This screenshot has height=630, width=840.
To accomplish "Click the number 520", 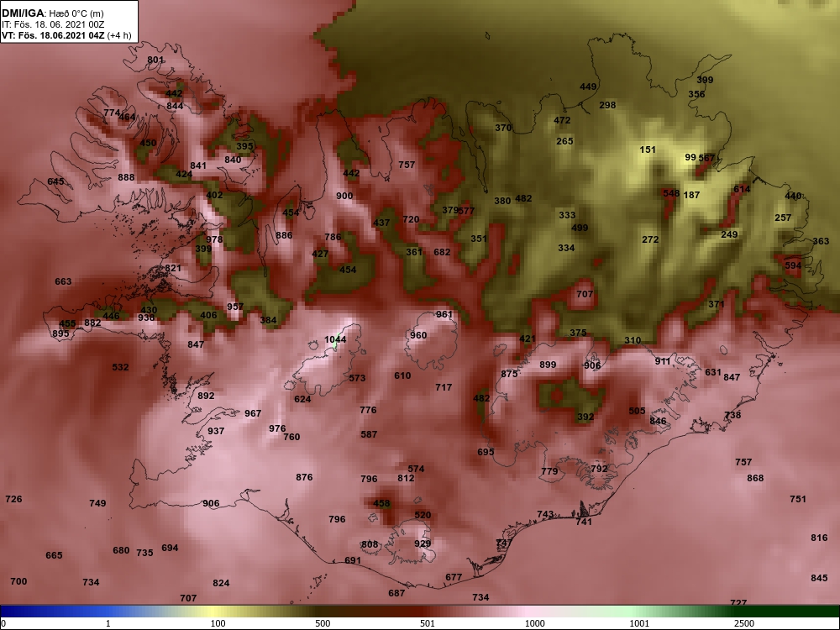I will [x=423, y=515].
